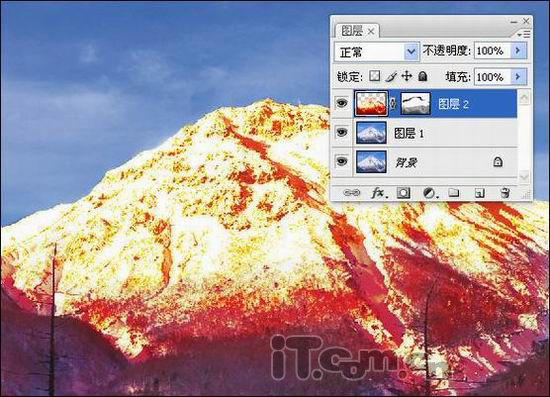This screenshot has width=550, height=397.
Task: Select 图层 2 layer thumbnail
Action: pyautogui.click(x=371, y=103)
